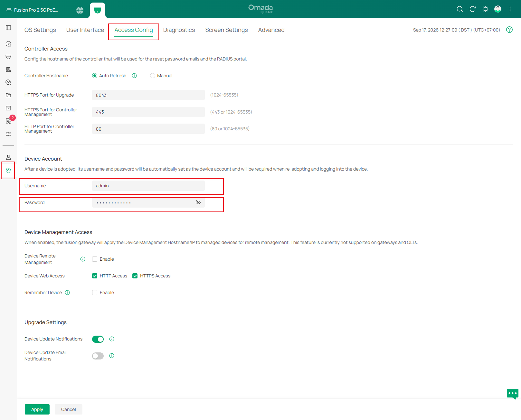Turn off Device Update Notifications toggle
521x420 pixels.
98,339
